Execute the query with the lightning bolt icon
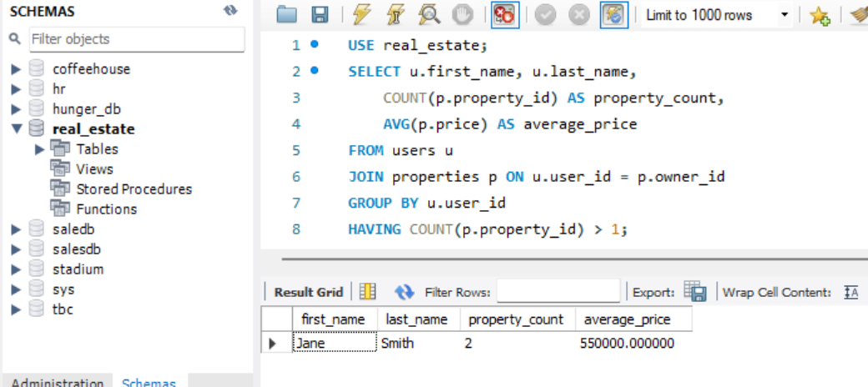 coord(361,15)
